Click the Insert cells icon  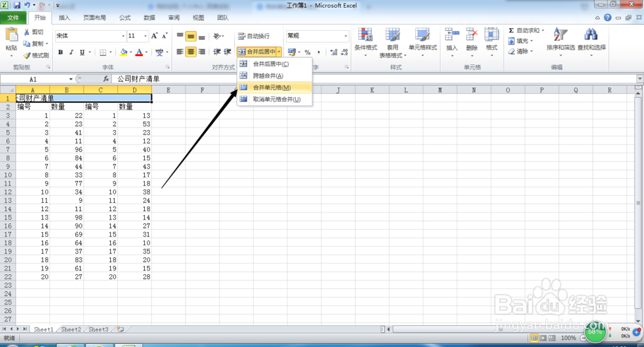pyautogui.click(x=452, y=35)
